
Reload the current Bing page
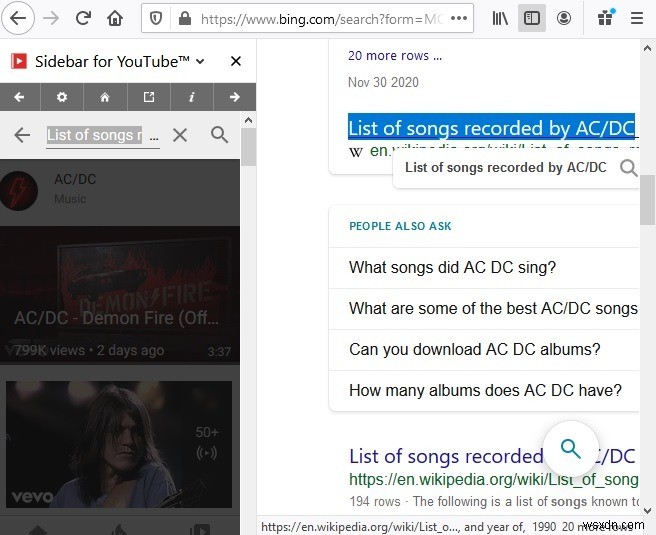[x=84, y=18]
